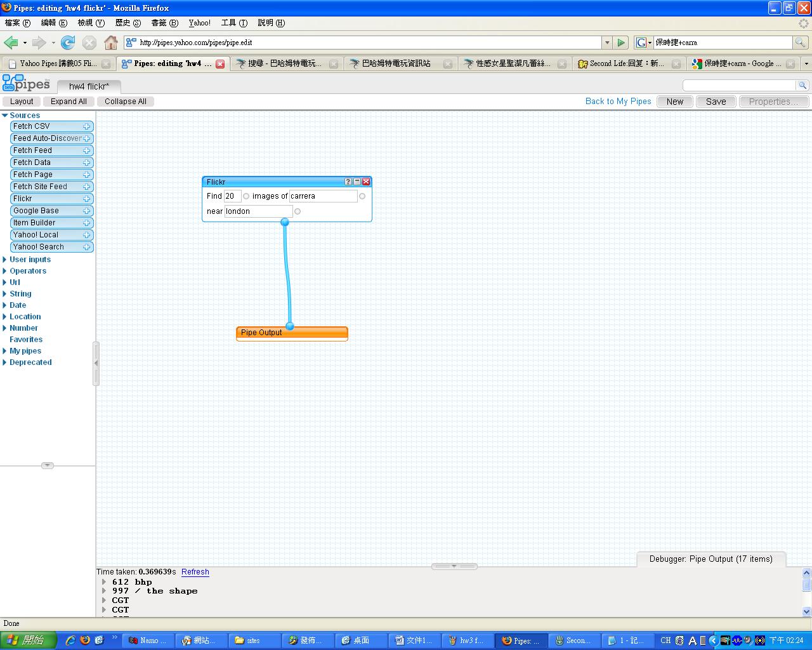Switch to the Yahoo Pipes 講義05 tab
The image size is (812, 650).
tap(58, 63)
